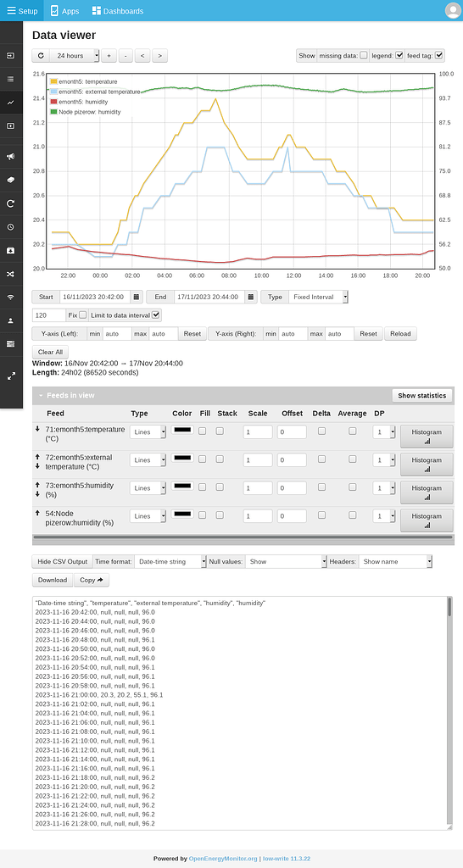Click the Clear All button
The width and height of the screenshot is (463, 868).
pyautogui.click(x=50, y=352)
